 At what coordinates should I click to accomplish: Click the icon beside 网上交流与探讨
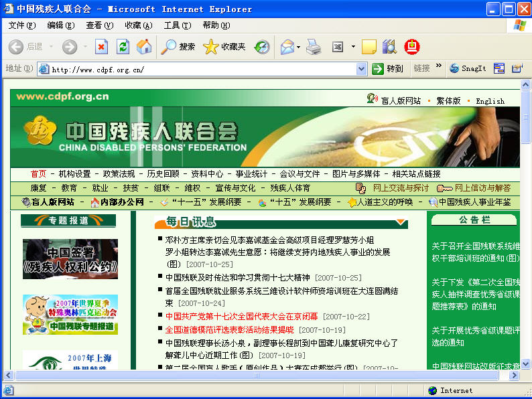pyautogui.click(x=360, y=188)
